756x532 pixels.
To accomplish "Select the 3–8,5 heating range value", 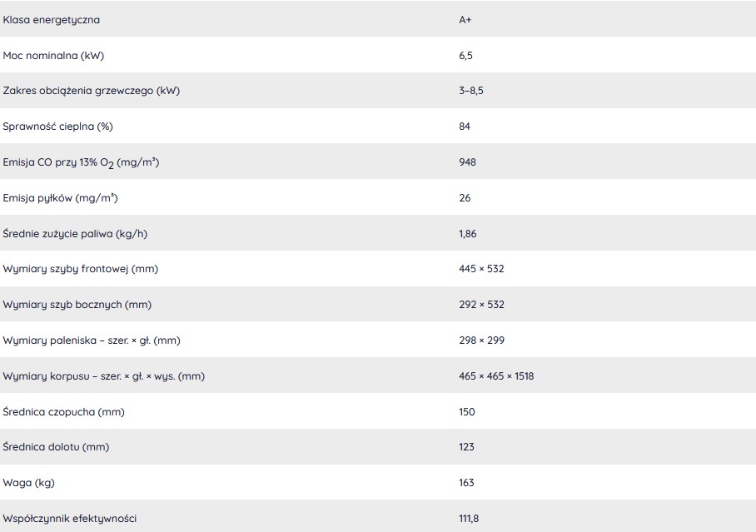I will click(x=471, y=91).
